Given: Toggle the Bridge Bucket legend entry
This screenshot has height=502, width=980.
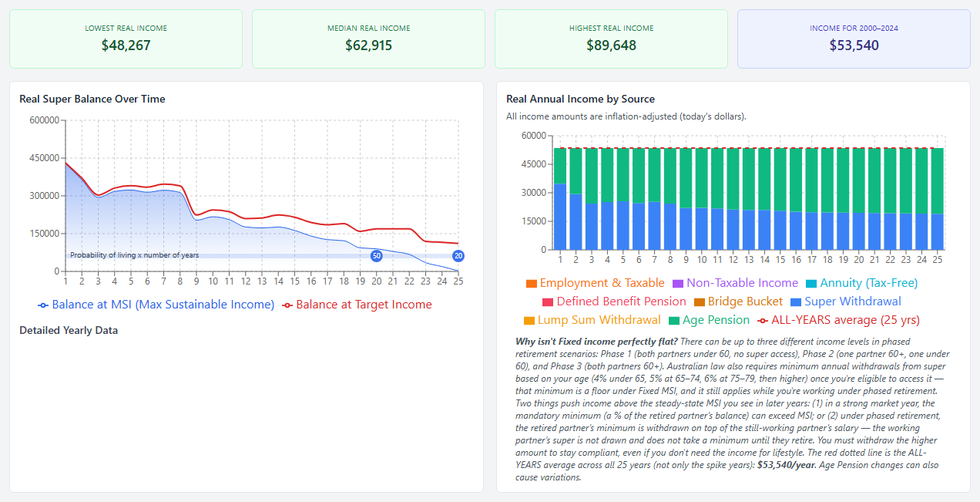Looking at the screenshot, I should point(738,302).
